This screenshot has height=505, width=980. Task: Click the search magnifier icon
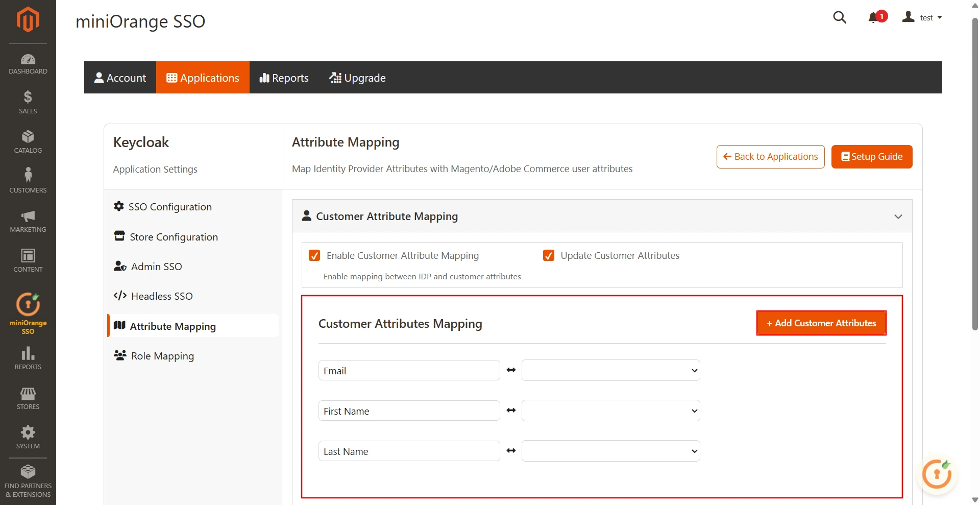tap(840, 17)
